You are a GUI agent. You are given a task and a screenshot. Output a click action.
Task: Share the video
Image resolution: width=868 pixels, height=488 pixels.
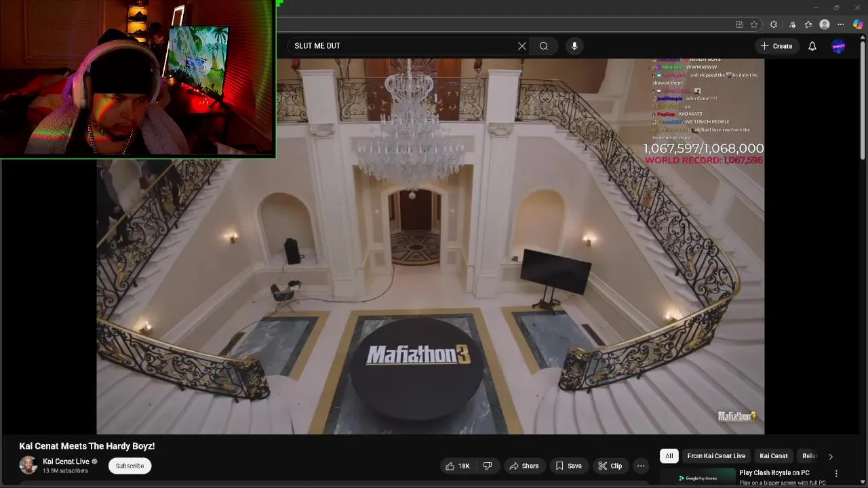524,466
